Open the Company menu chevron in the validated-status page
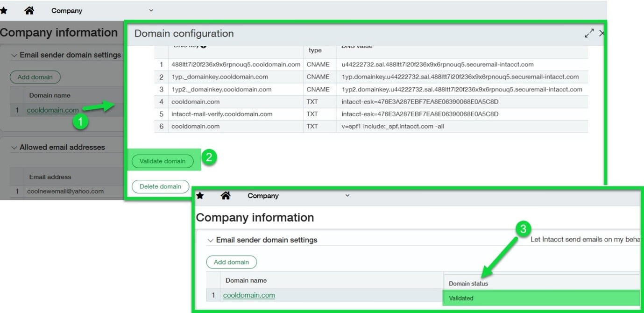 point(347,196)
